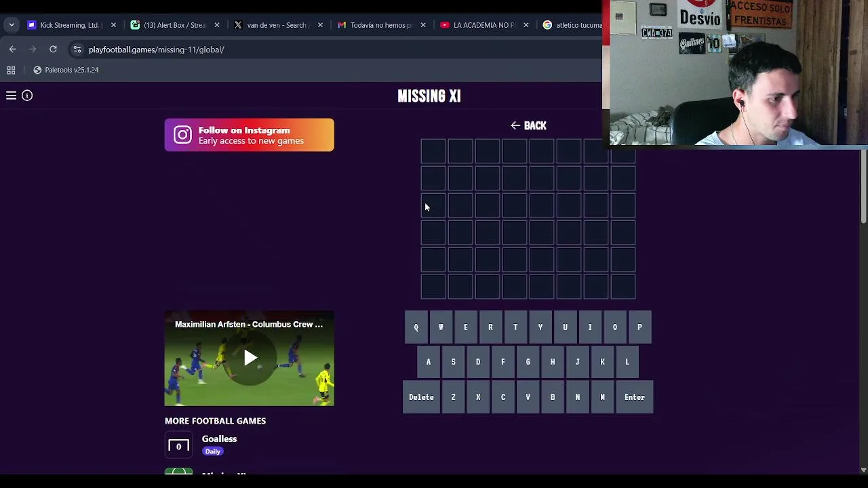Open the hamburger menu icon
The image size is (868, 488).
[11, 96]
